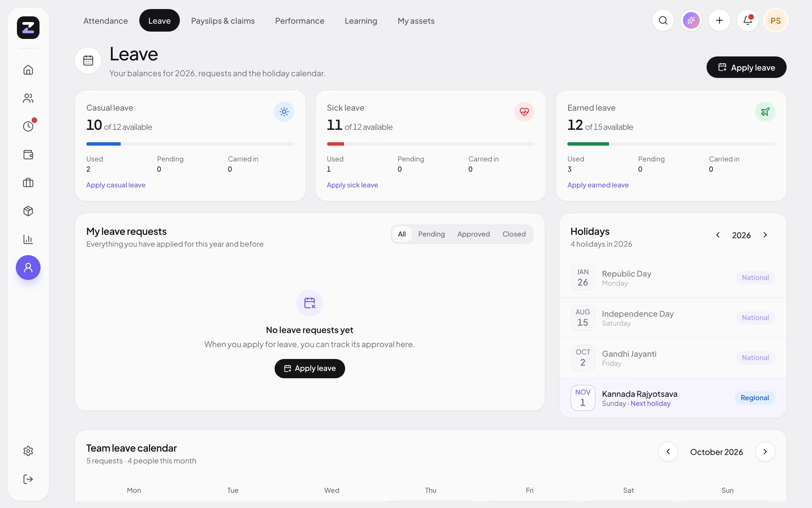The width and height of the screenshot is (812, 508).
Task: Select the Kannada Rajyotsava holiday row
Action: [x=673, y=398]
